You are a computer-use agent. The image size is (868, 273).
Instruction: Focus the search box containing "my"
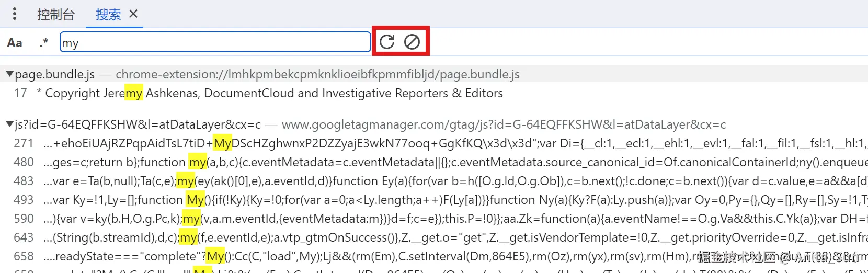coord(215,42)
